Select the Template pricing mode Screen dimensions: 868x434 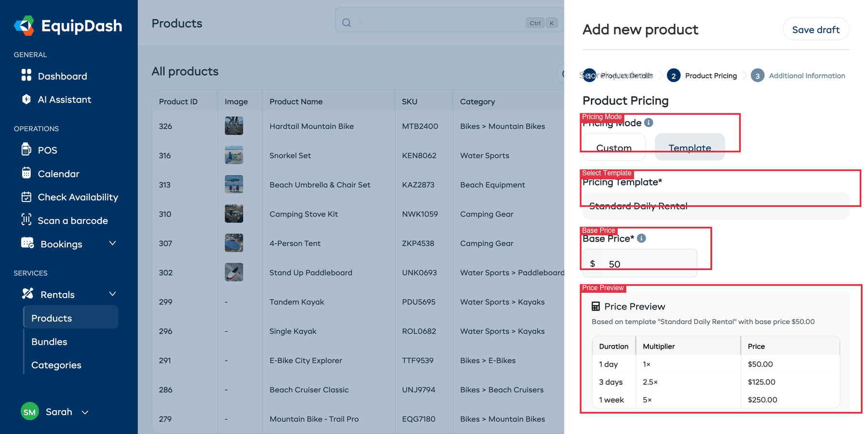(690, 147)
